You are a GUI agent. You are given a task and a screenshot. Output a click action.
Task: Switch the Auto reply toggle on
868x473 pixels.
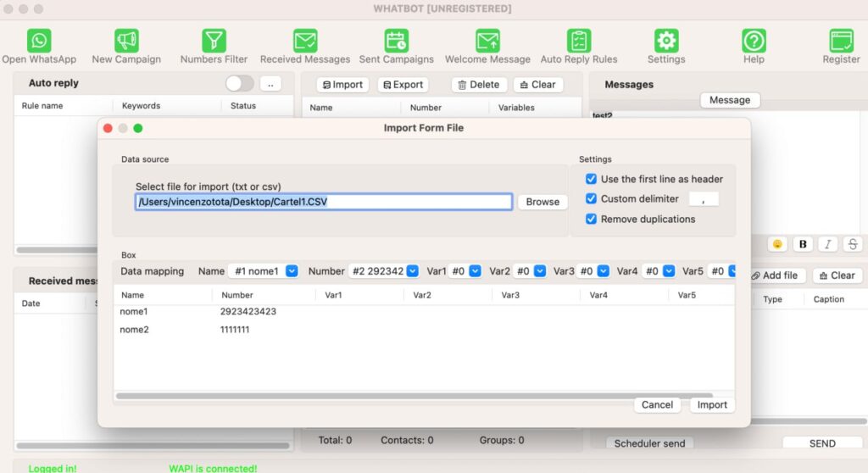pos(239,83)
